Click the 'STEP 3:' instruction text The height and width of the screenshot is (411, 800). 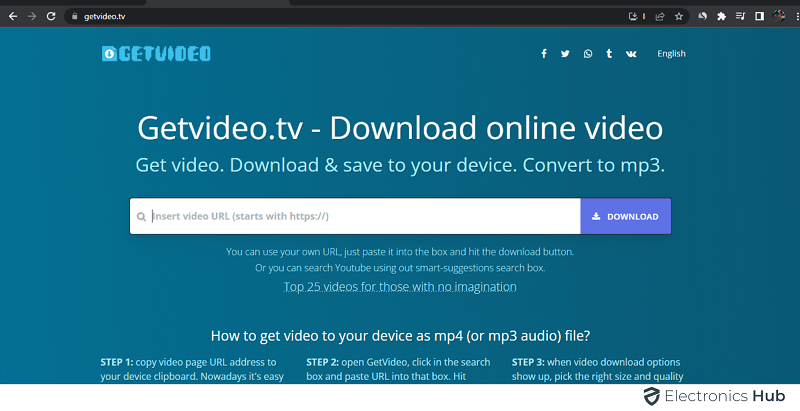pyautogui.click(x=597, y=369)
